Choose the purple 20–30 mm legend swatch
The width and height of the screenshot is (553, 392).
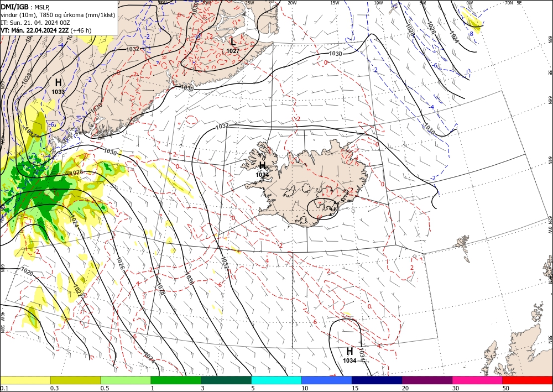click(427, 380)
